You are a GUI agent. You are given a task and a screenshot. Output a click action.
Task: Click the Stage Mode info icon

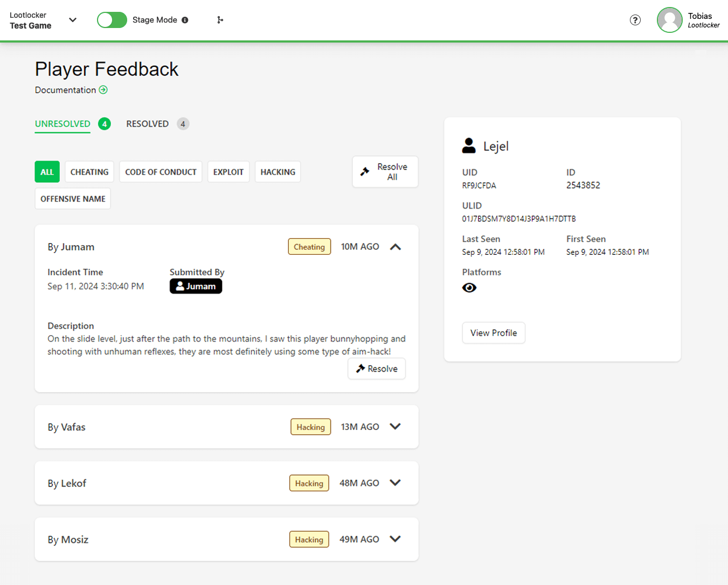click(185, 20)
